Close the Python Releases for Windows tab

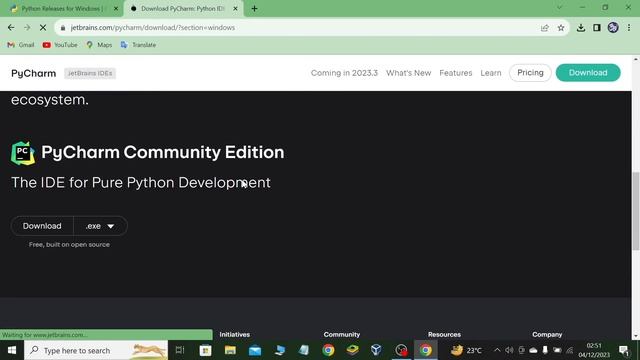(116, 9)
